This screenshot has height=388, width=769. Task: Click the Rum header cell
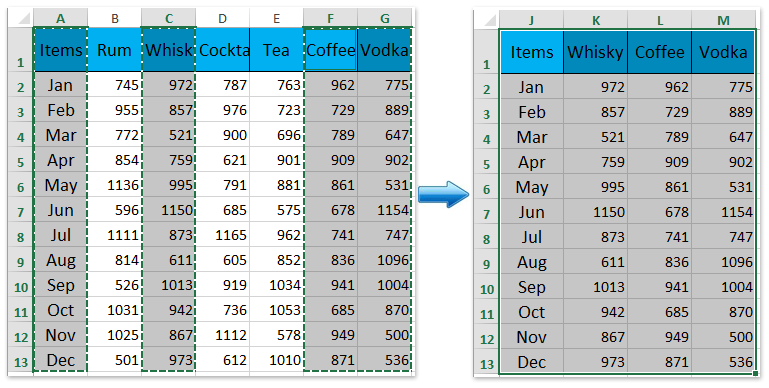pos(114,50)
